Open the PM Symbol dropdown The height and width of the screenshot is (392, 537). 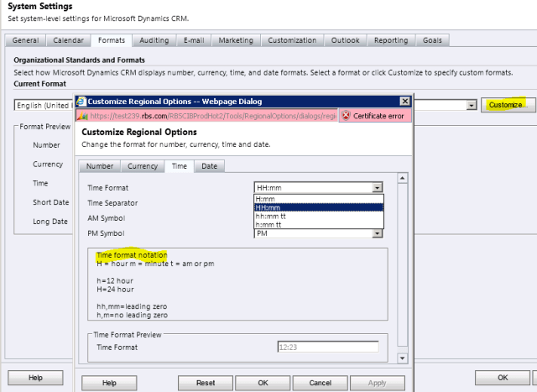pyautogui.click(x=378, y=233)
